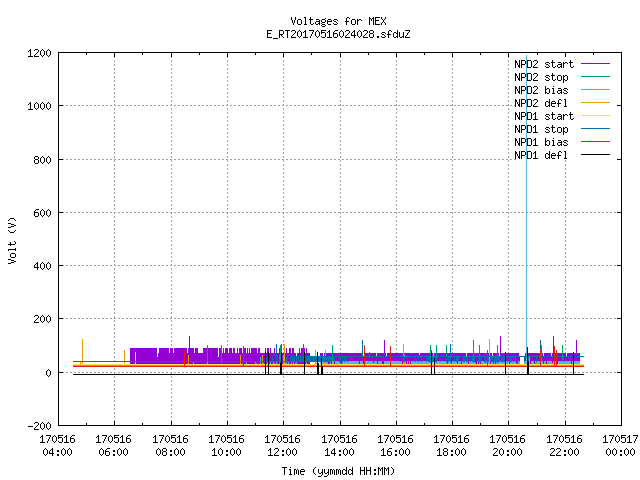This screenshot has height=480, width=640.
Task: Click the 170516 18:00 x-axis label
Action: tap(451, 446)
